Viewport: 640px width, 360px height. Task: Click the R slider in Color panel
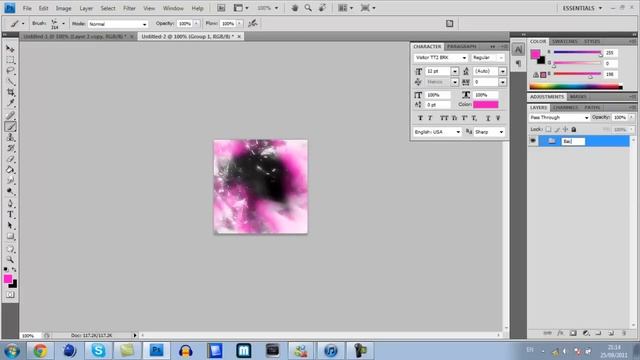point(577,52)
